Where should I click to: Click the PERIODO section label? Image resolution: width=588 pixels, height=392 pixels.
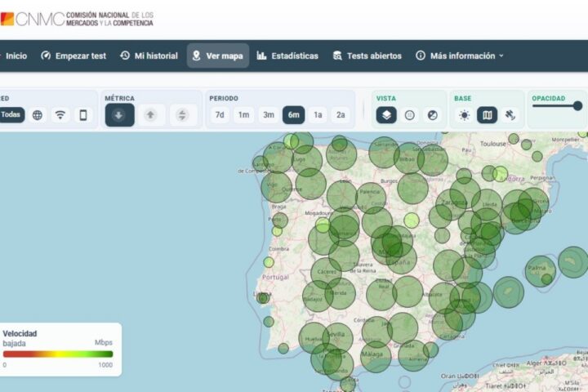click(x=224, y=98)
